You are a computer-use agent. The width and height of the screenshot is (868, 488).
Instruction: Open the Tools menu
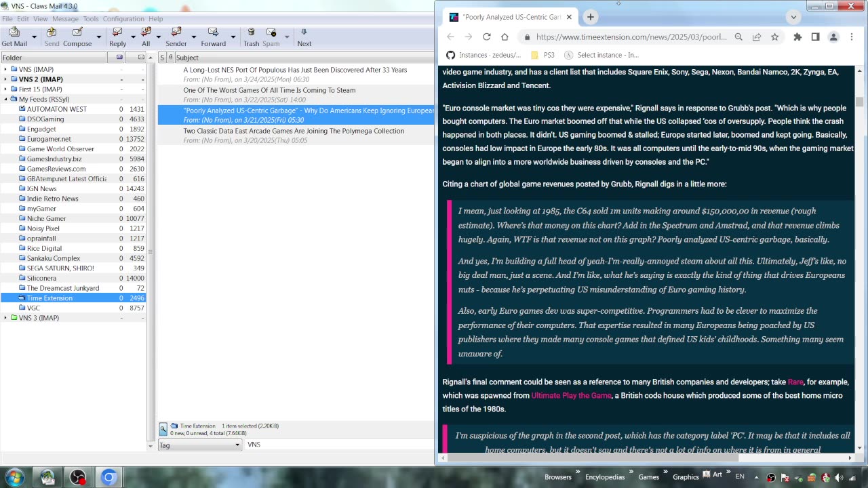coord(91,19)
